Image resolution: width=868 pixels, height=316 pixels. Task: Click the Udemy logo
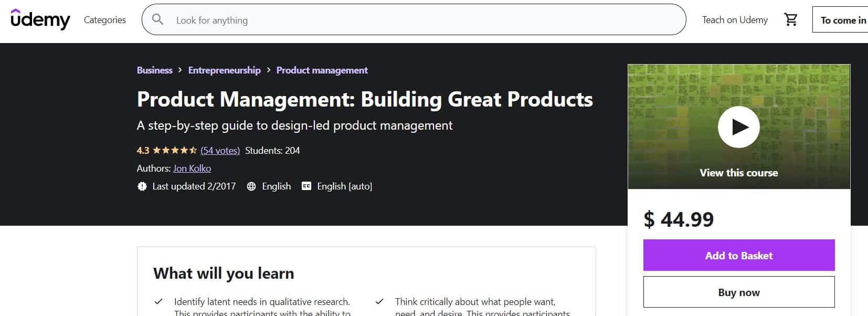coord(40,19)
